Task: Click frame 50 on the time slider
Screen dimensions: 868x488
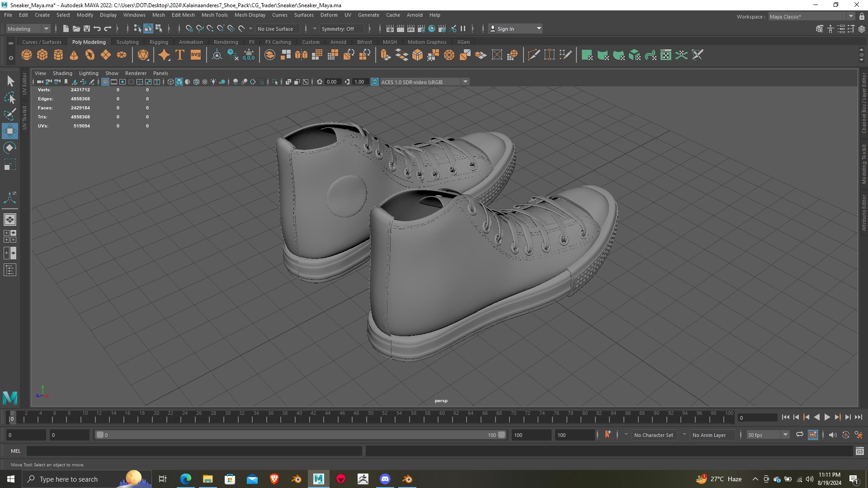Action: tap(370, 417)
